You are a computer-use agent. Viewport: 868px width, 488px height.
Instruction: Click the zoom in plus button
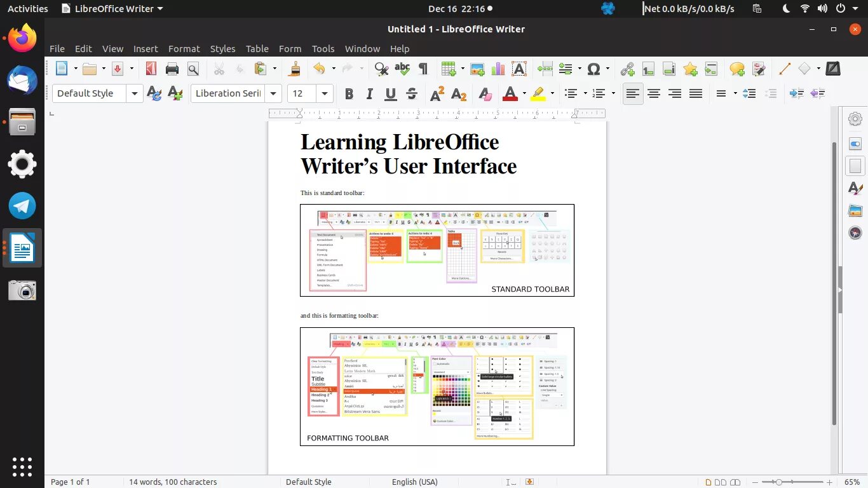tap(829, 482)
